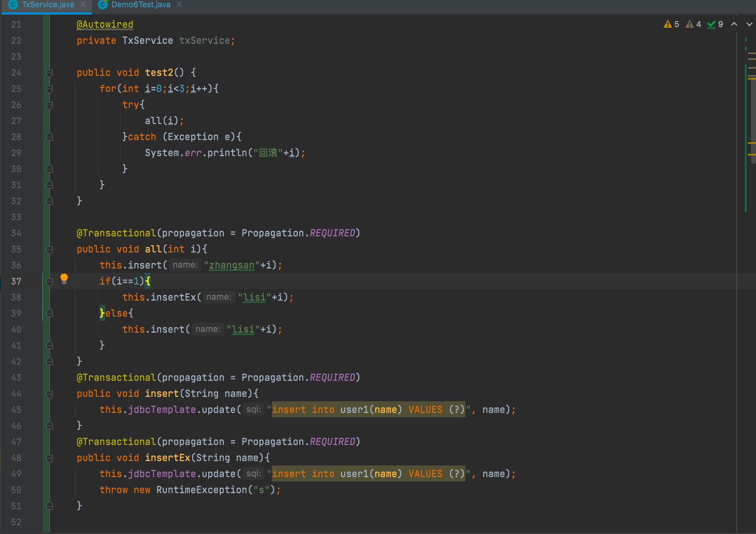The image size is (756, 534).
Task: Click @Transactional annotation on line 47
Action: click(x=116, y=442)
